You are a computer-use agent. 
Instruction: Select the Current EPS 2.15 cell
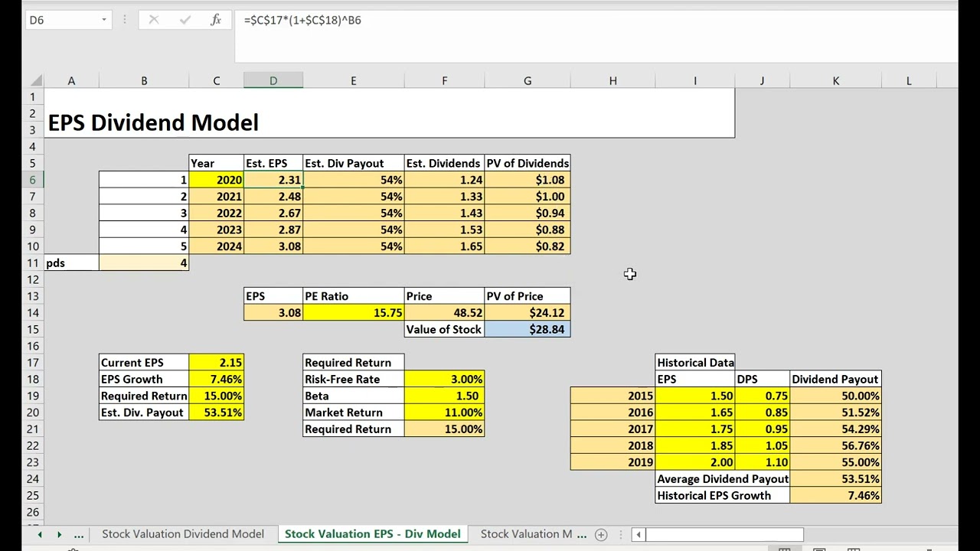pyautogui.click(x=217, y=363)
